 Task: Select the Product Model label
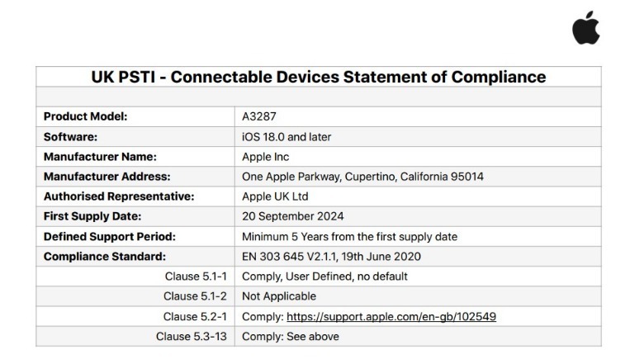(x=85, y=116)
